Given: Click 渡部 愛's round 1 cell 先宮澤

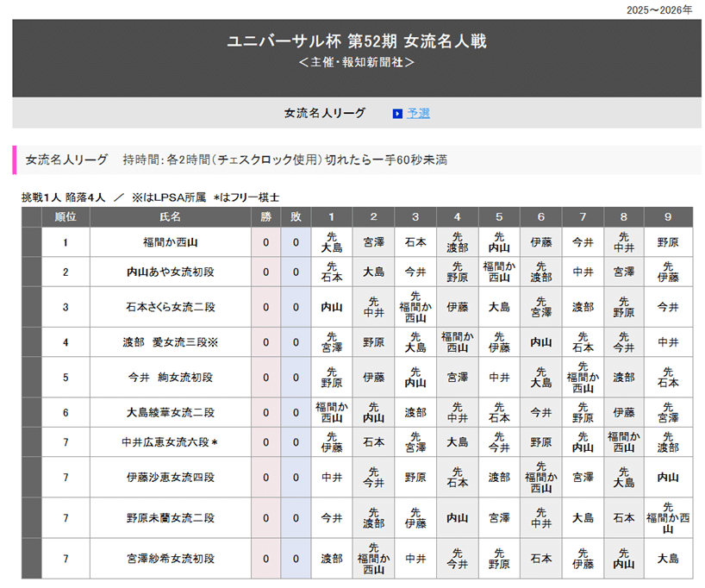Looking at the screenshot, I should (x=331, y=342).
